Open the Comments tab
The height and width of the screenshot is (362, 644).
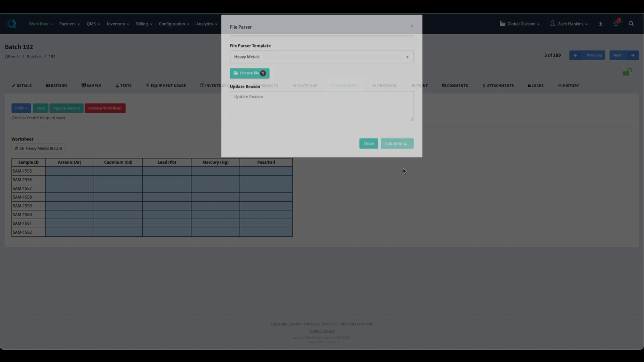455,86
